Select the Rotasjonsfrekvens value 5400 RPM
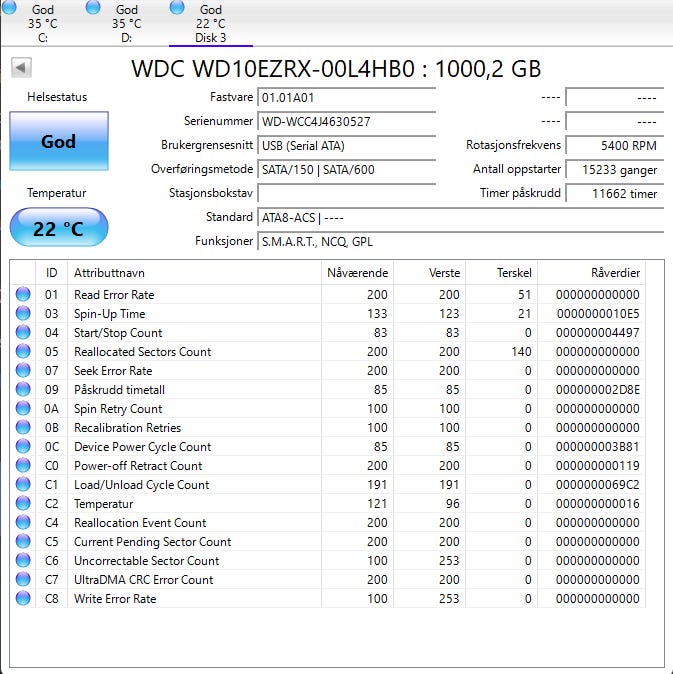673x674 pixels. pos(615,146)
